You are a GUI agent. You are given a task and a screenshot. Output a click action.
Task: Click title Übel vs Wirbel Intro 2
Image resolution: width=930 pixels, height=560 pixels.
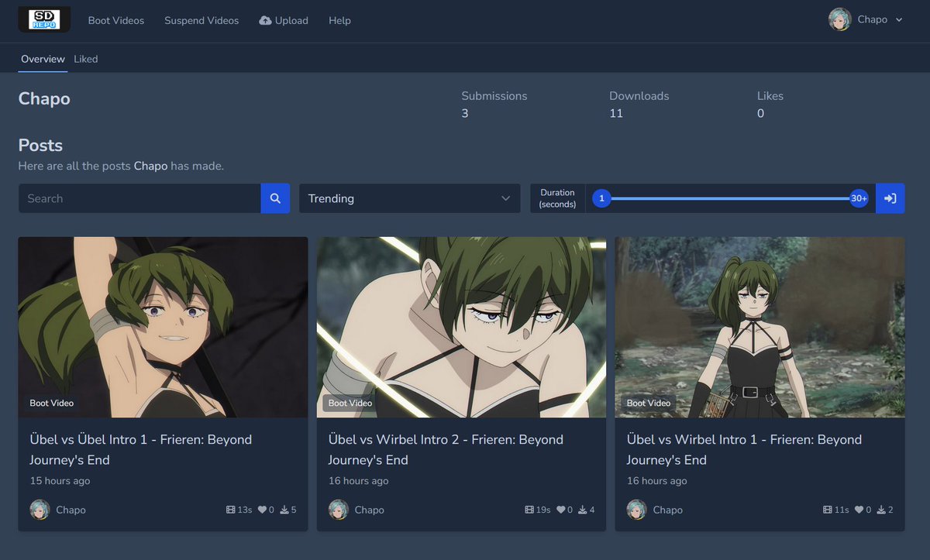[x=446, y=449]
